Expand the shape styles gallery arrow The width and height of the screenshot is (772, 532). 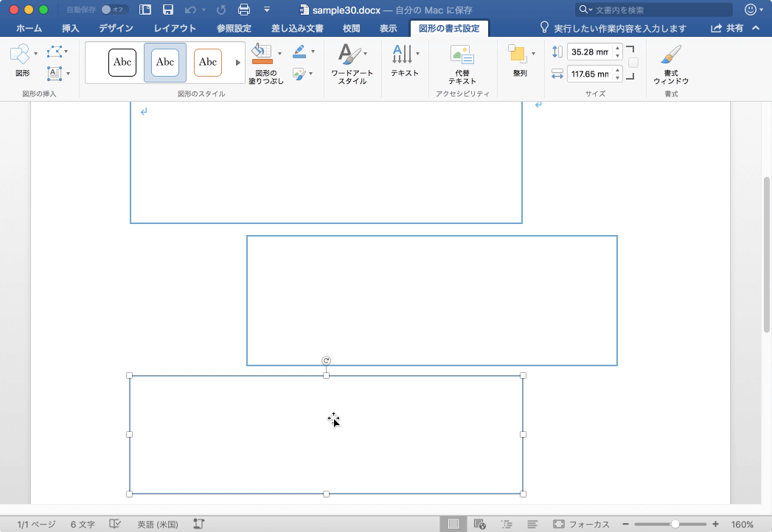(238, 63)
